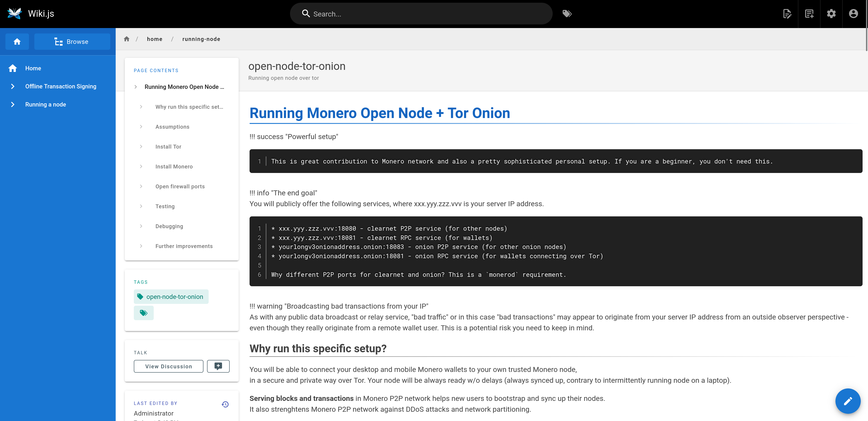The image size is (868, 421).
Task: Click the add comment icon button
Action: click(x=218, y=366)
